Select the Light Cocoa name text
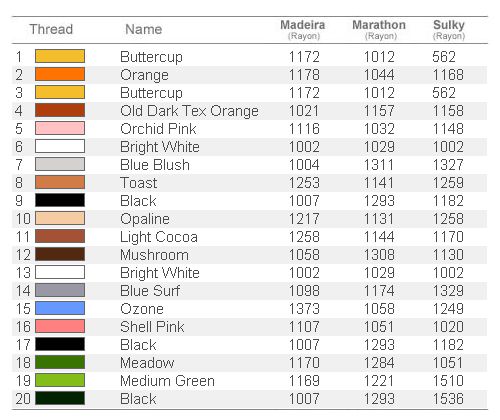This screenshot has width=500, height=420. [159, 237]
